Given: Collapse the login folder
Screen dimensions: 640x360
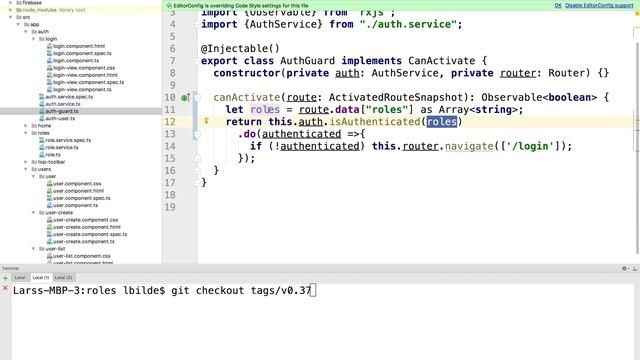Looking at the screenshot, I should pyautogui.click(x=34, y=39).
